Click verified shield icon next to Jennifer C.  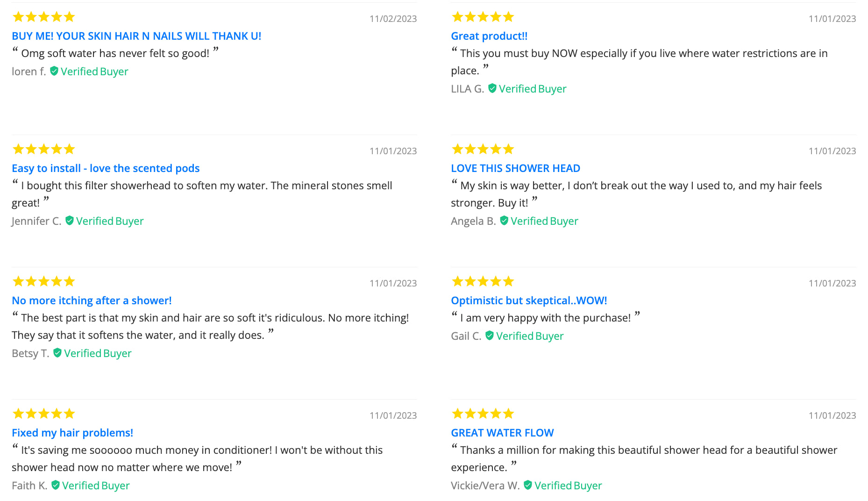(x=70, y=221)
